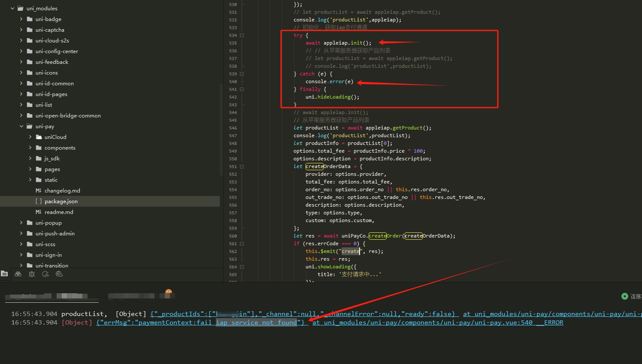Click the uniCloud folder icon

pos(39,137)
